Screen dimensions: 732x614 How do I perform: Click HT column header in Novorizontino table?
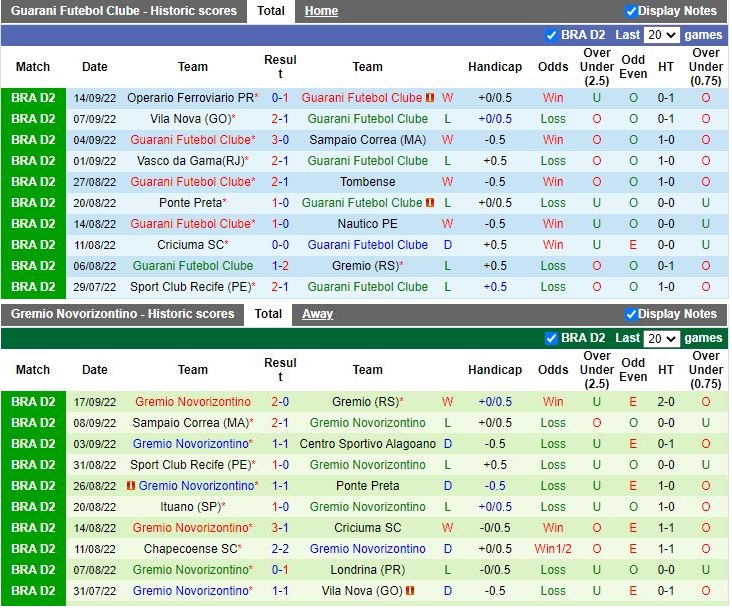click(666, 370)
